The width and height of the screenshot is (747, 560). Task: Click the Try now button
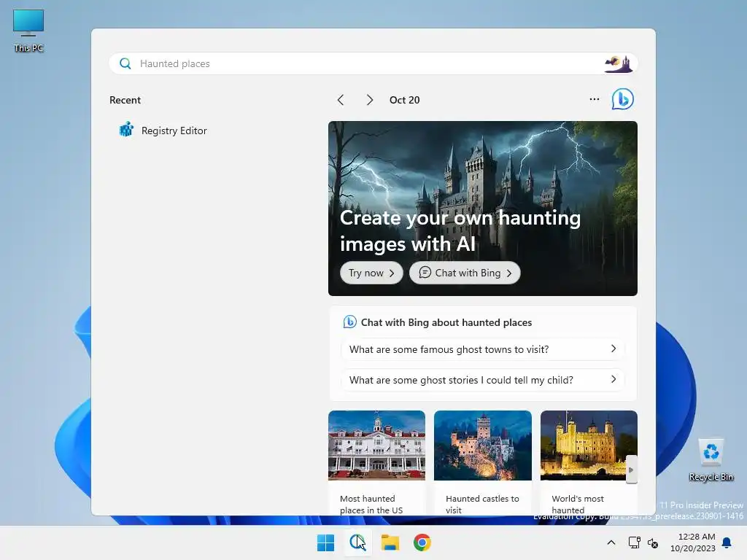(x=371, y=273)
